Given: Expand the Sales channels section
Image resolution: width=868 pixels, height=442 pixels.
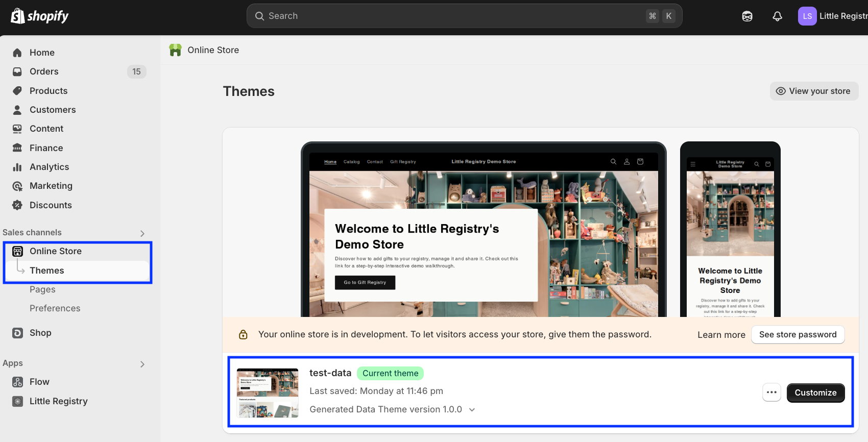Looking at the screenshot, I should 142,233.
